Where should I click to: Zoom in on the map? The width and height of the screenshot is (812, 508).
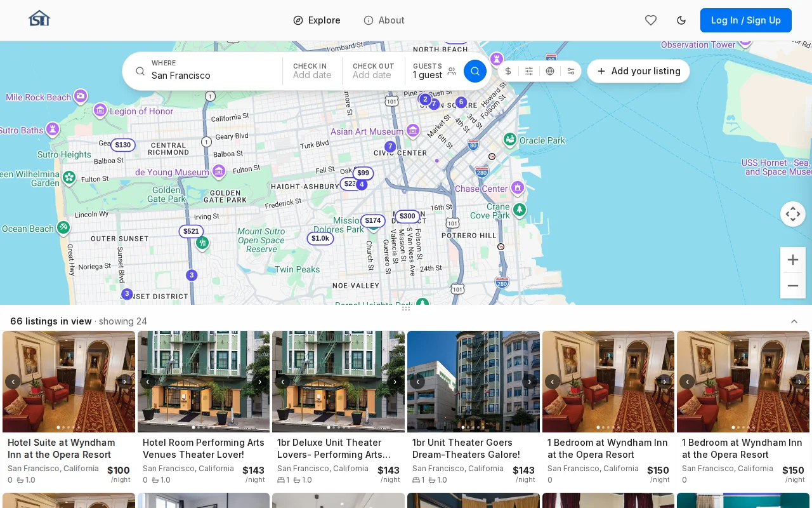click(793, 260)
